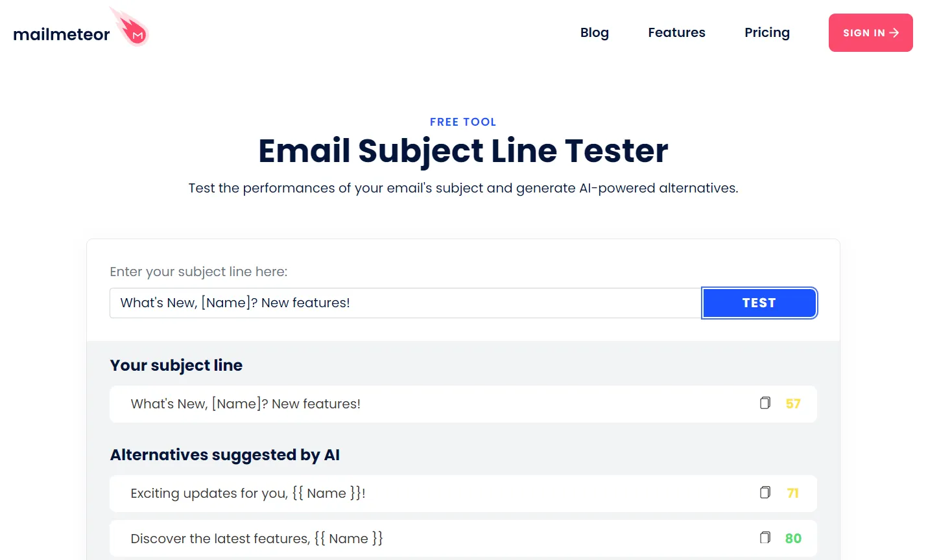Screen dimensions: 939x560
Task: Copy the "Discover the latest features" alternative
Action: (x=765, y=538)
